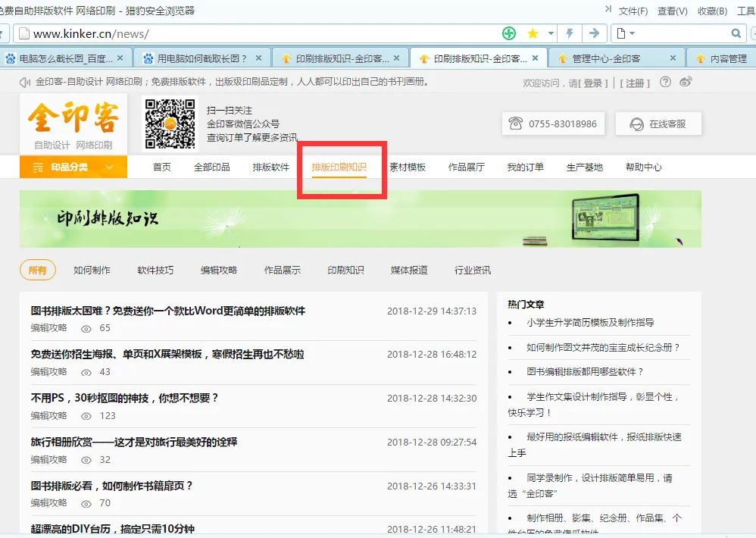Click the go arrow next to address bar
This screenshot has width=756, height=538.
click(595, 33)
